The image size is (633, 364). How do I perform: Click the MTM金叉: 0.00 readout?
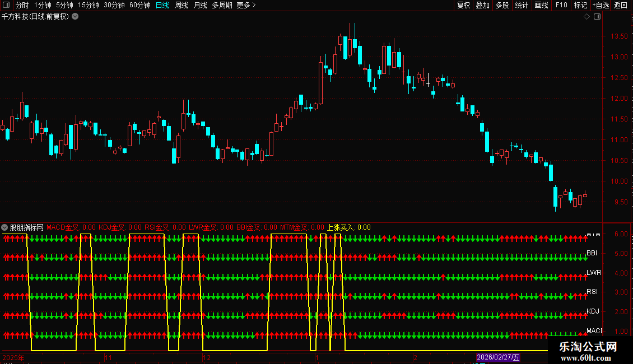[x=302, y=227]
